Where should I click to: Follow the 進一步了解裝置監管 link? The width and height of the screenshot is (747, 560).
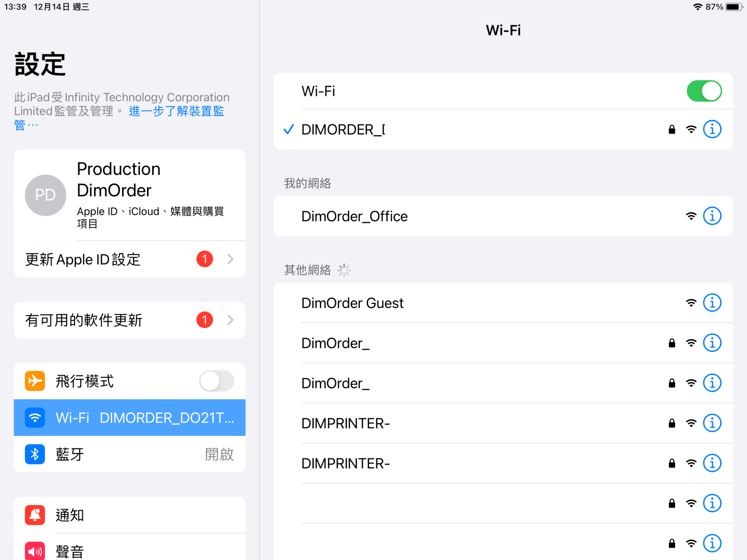[x=177, y=111]
